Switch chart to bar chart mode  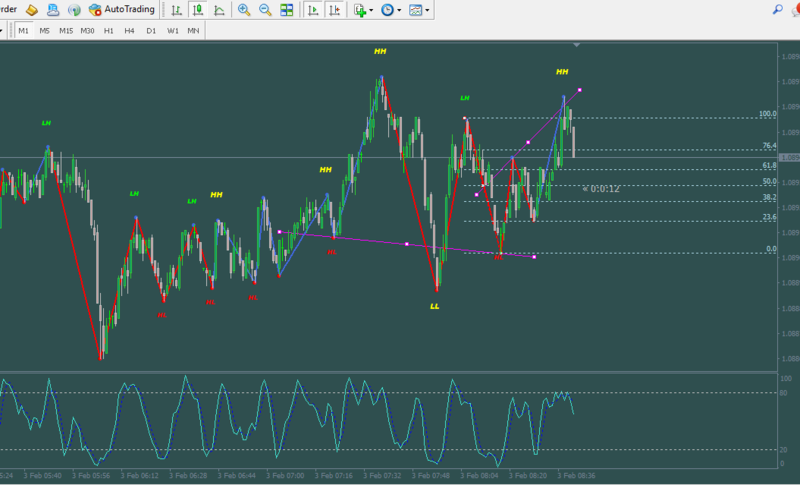176,10
